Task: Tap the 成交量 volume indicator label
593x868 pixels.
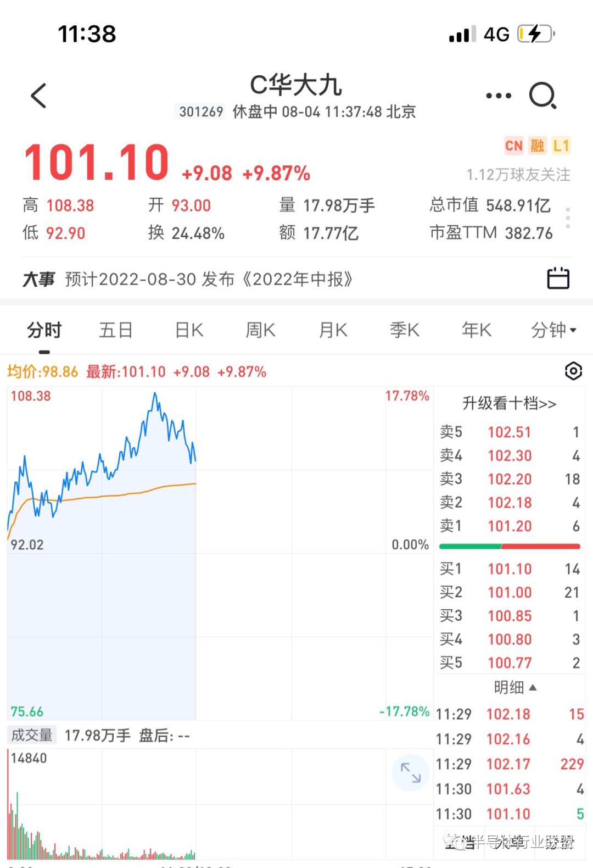Action: [32, 735]
